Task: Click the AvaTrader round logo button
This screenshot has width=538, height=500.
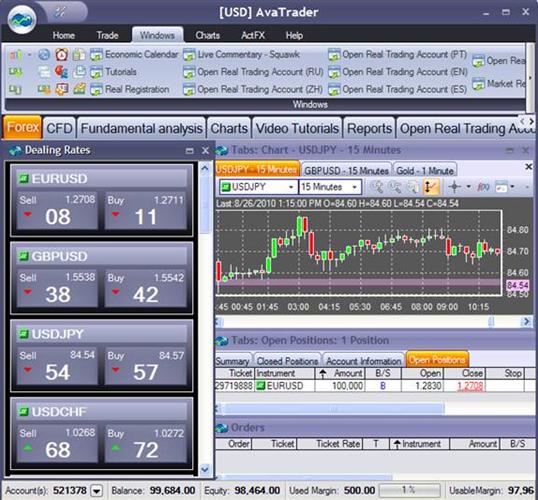Action: (22, 20)
